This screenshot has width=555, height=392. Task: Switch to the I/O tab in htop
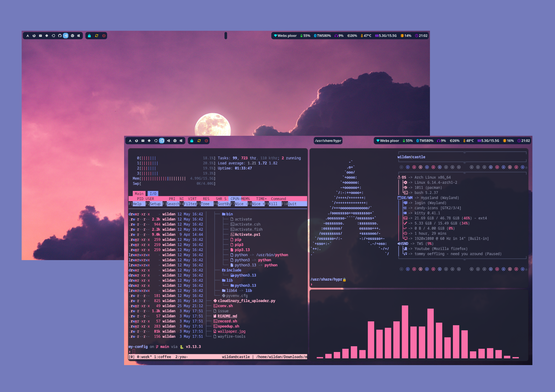click(153, 193)
